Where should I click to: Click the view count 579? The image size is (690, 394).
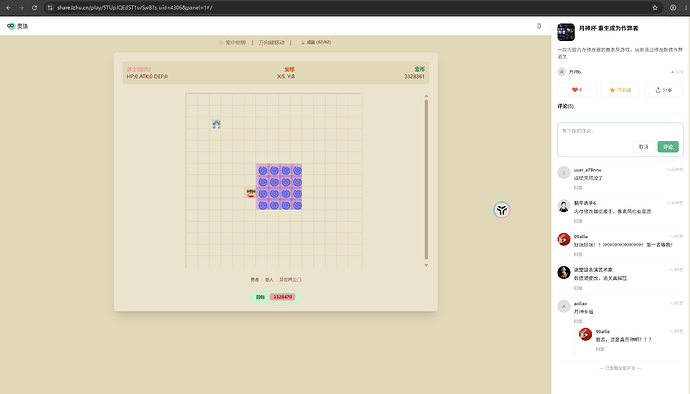[x=677, y=72]
